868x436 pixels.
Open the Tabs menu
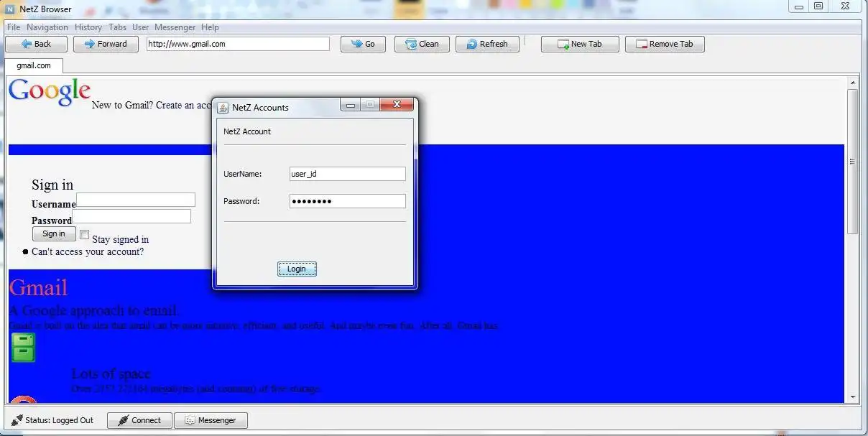pos(118,27)
